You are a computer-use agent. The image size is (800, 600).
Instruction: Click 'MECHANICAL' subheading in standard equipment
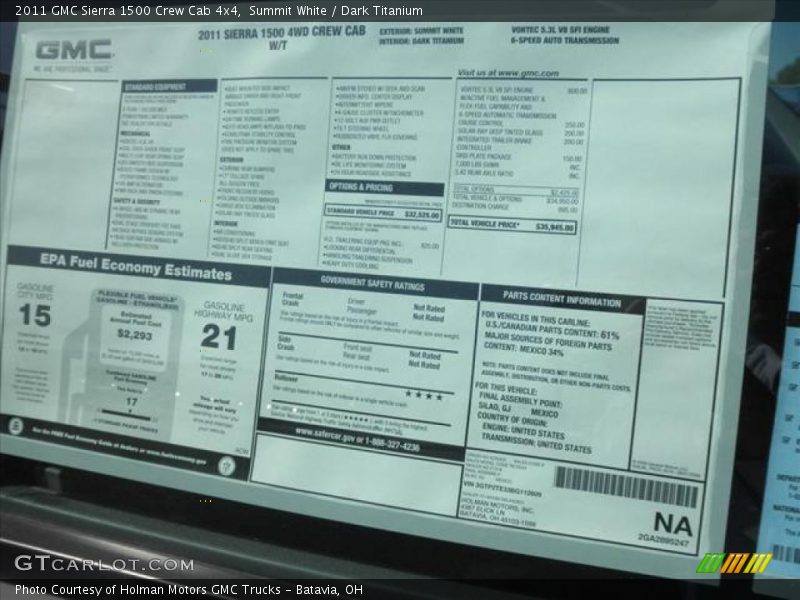pos(135,134)
